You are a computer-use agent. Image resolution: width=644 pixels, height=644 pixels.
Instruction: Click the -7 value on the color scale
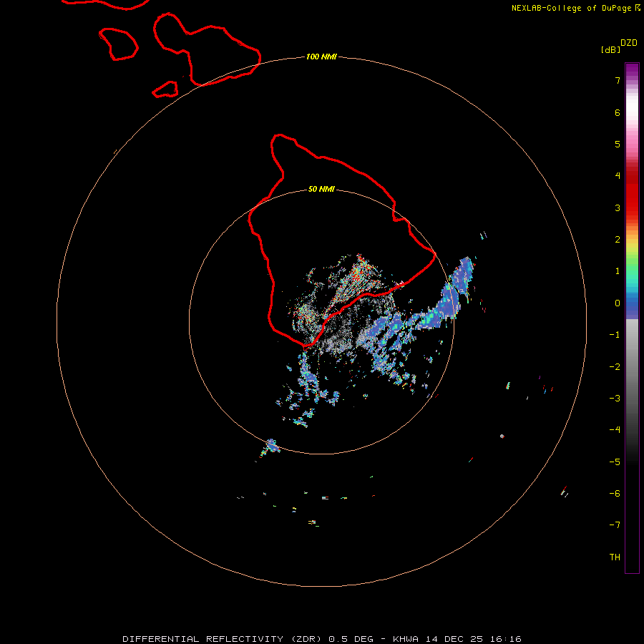(615, 525)
